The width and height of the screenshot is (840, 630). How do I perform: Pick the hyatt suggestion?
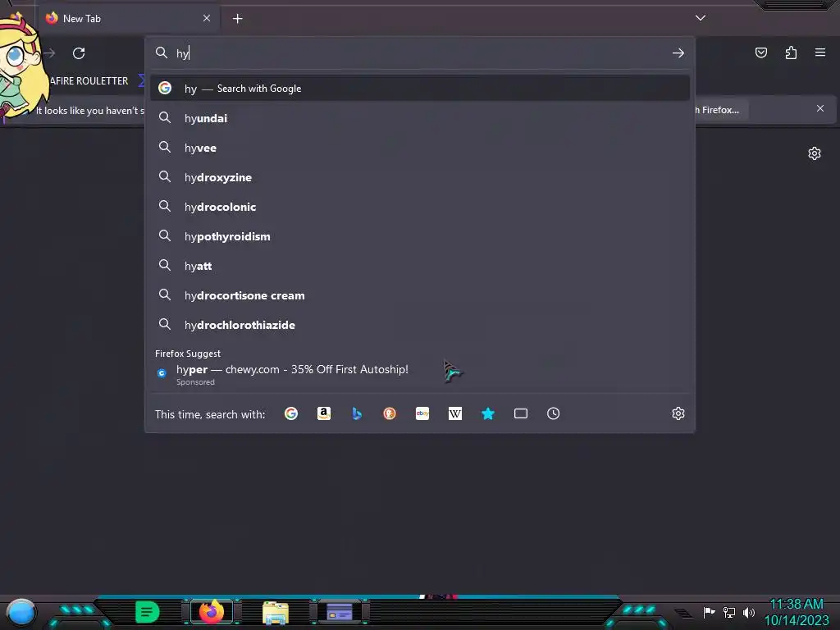(420, 266)
